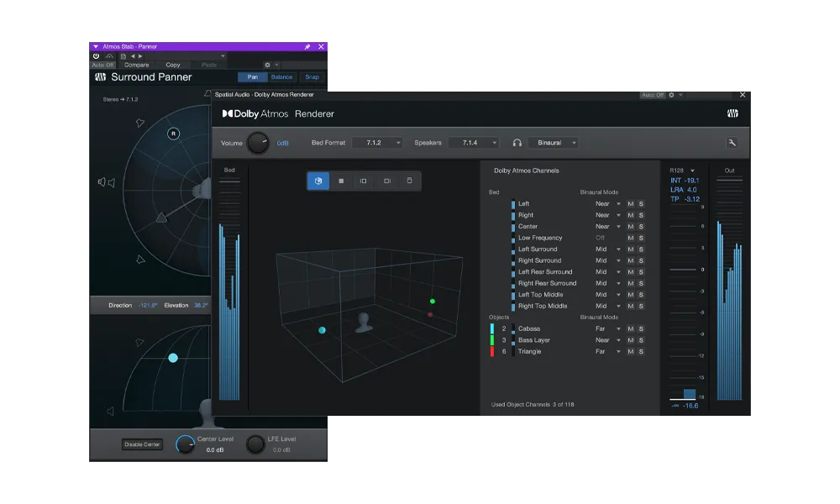
Task: Toggle Snap in Surround Panner
Action: pos(312,77)
